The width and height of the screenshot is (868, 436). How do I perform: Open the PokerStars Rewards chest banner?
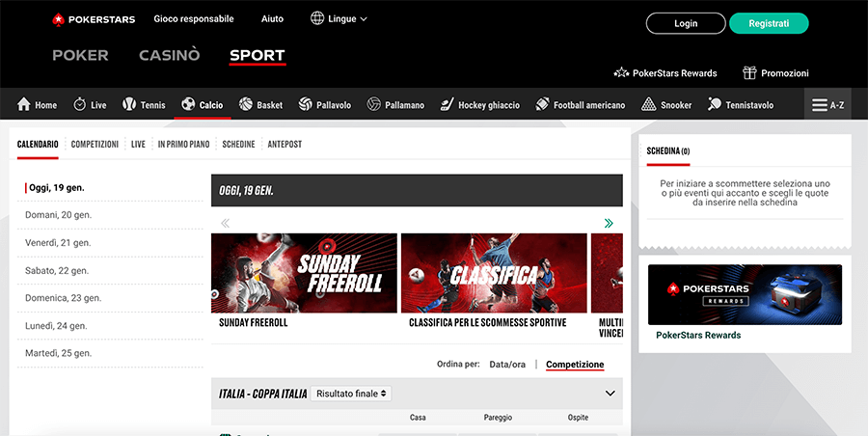click(x=745, y=295)
